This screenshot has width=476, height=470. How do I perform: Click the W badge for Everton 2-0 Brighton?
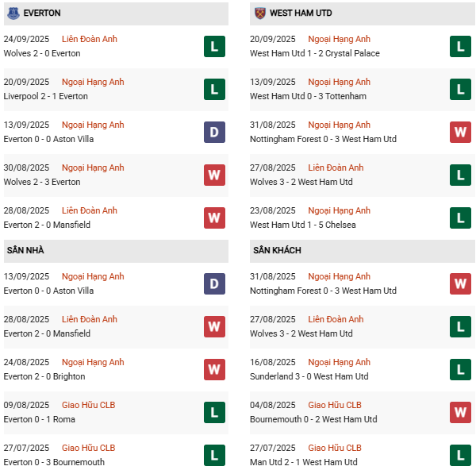click(214, 370)
